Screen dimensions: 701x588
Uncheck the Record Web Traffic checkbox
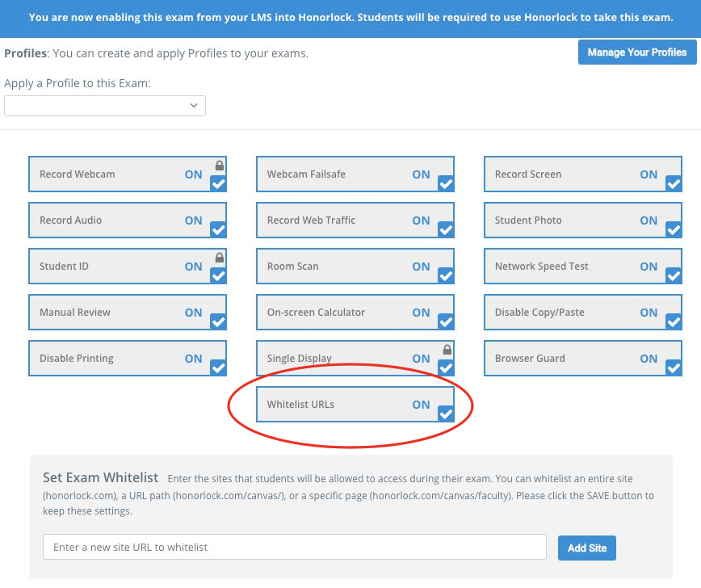pyautogui.click(x=446, y=229)
